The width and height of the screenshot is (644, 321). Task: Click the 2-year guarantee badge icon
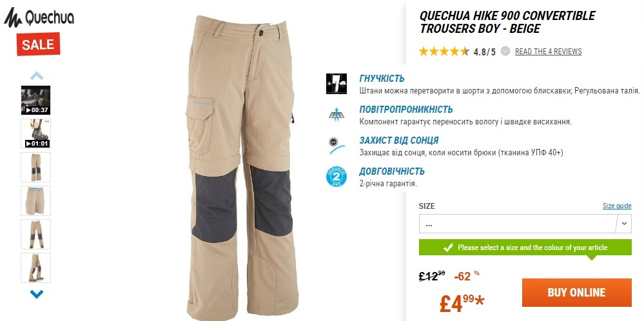click(x=337, y=177)
